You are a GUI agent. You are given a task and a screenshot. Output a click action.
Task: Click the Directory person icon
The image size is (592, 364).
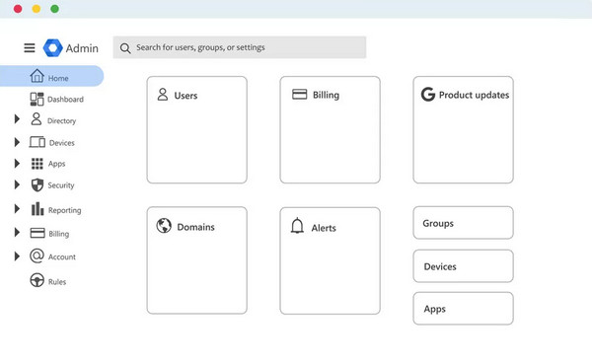[37, 119]
